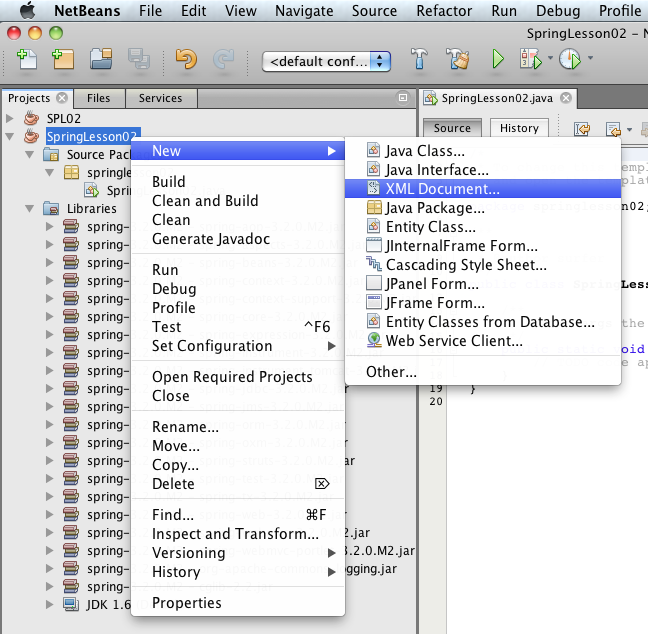This screenshot has width=648, height=634.
Task: Click the Web Service Client globe icon
Action: pos(374,340)
